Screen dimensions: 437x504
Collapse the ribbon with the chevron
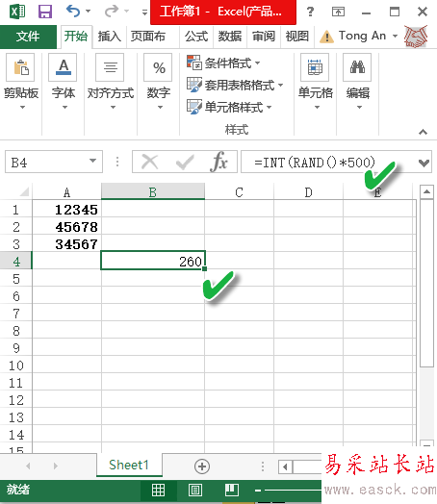(x=424, y=132)
